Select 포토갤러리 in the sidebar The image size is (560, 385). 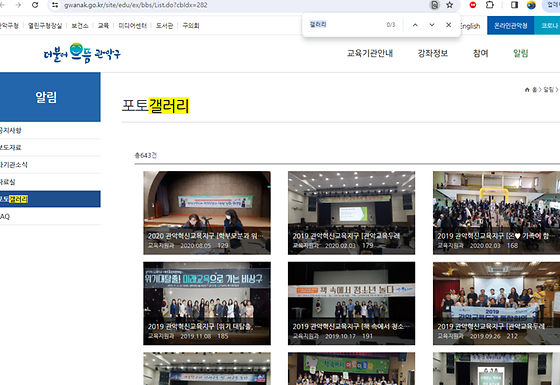[x=50, y=199]
